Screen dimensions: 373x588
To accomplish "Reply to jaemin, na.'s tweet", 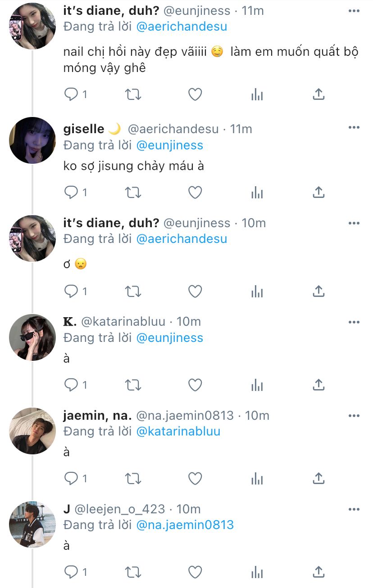I will pyautogui.click(x=71, y=479).
